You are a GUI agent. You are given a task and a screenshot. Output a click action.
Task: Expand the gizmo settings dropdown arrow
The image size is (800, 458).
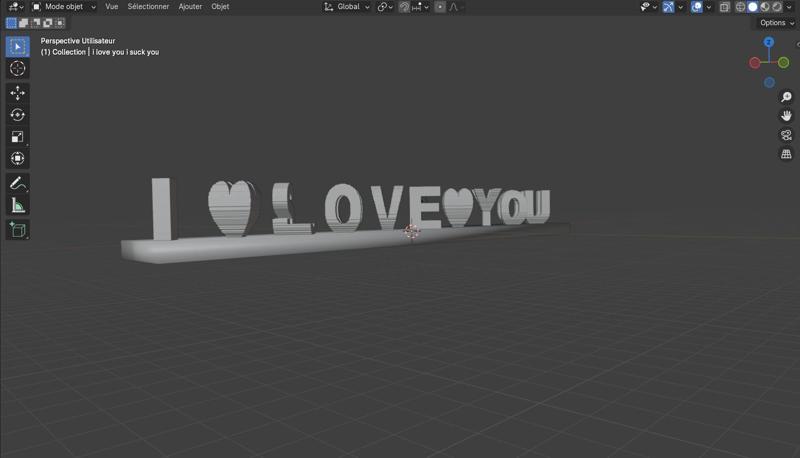(681, 7)
